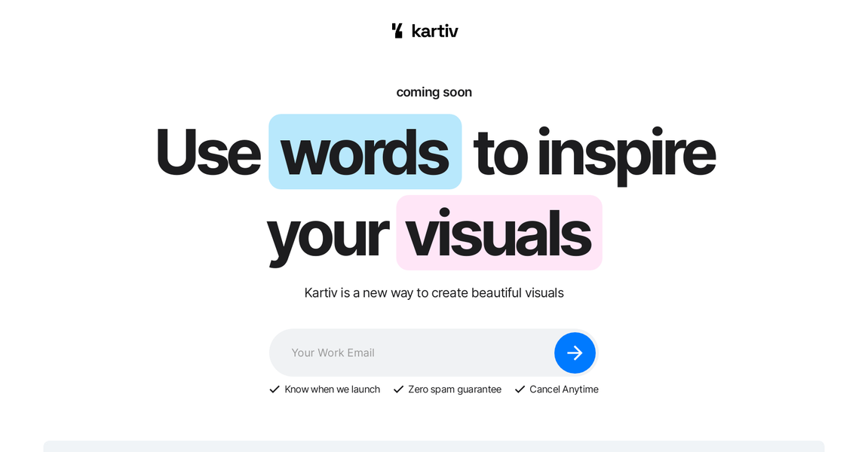Click the checkmark next to Cancel Anytime

519,389
